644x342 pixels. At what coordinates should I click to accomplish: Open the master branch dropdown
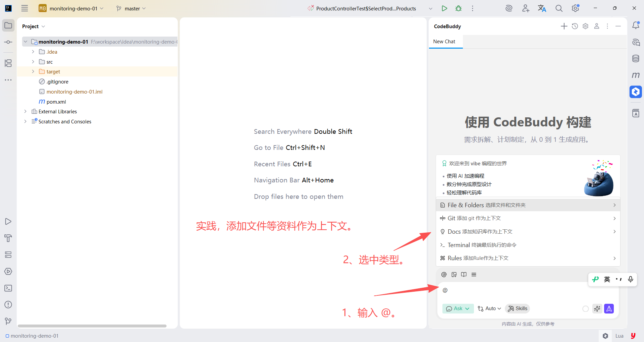[x=131, y=8]
